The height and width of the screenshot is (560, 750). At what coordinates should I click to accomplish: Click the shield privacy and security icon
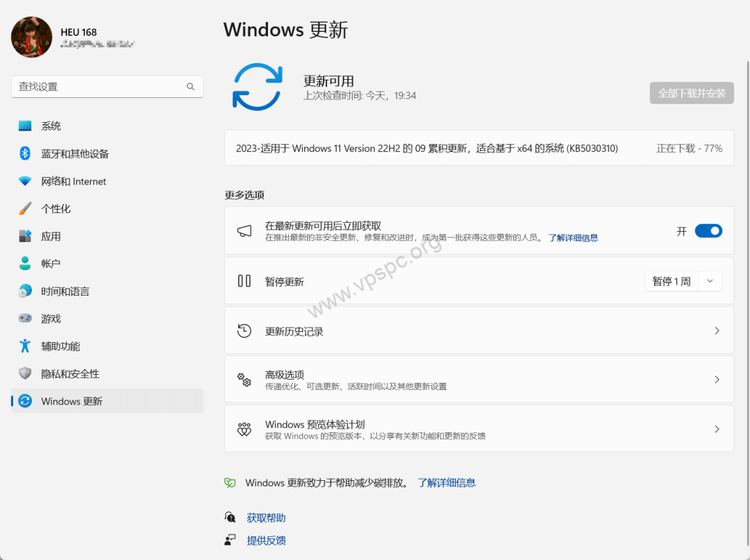coord(25,373)
